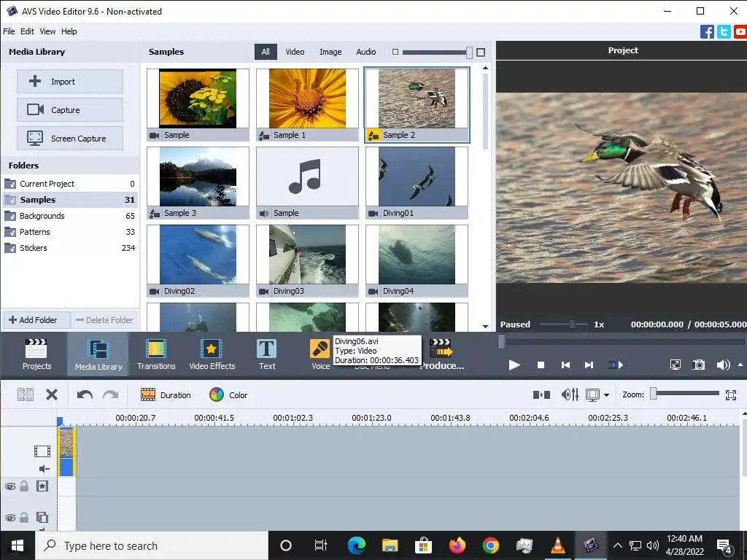Image resolution: width=747 pixels, height=560 pixels.
Task: Select the Samples folder
Action: pos(69,200)
